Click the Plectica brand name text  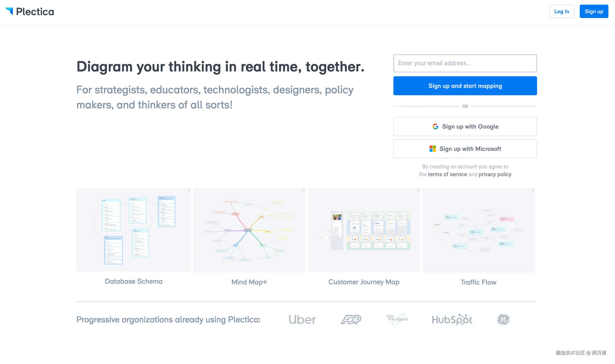[x=35, y=12]
